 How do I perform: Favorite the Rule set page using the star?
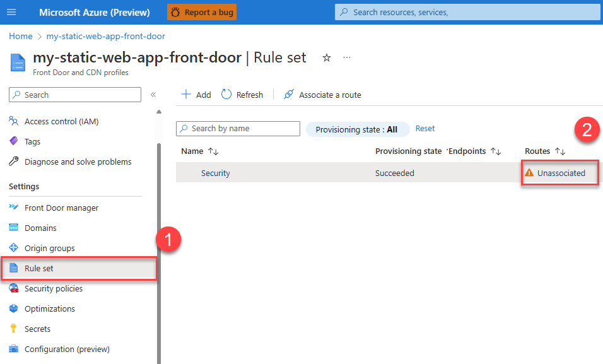click(x=326, y=57)
